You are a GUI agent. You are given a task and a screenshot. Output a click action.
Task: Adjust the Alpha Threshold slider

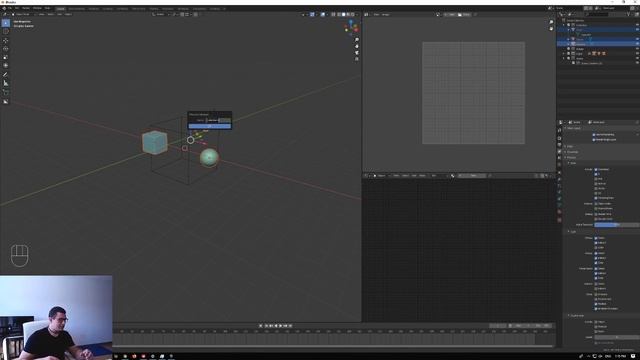point(616,224)
